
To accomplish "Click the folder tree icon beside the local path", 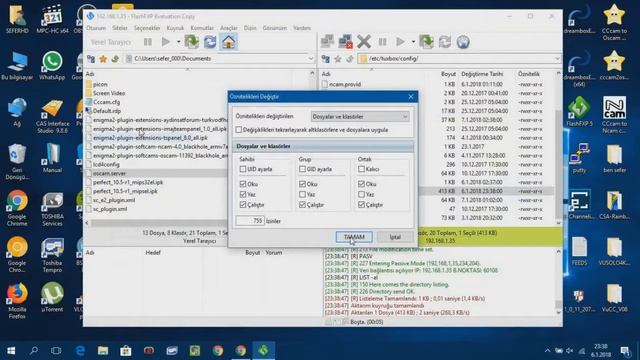I will tap(91, 59).
